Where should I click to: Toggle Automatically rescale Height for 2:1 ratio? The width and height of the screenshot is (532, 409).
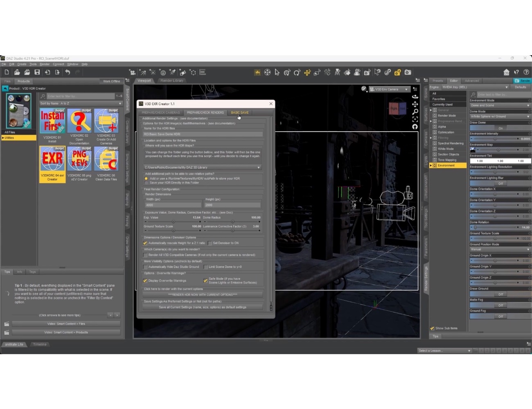[145, 243]
